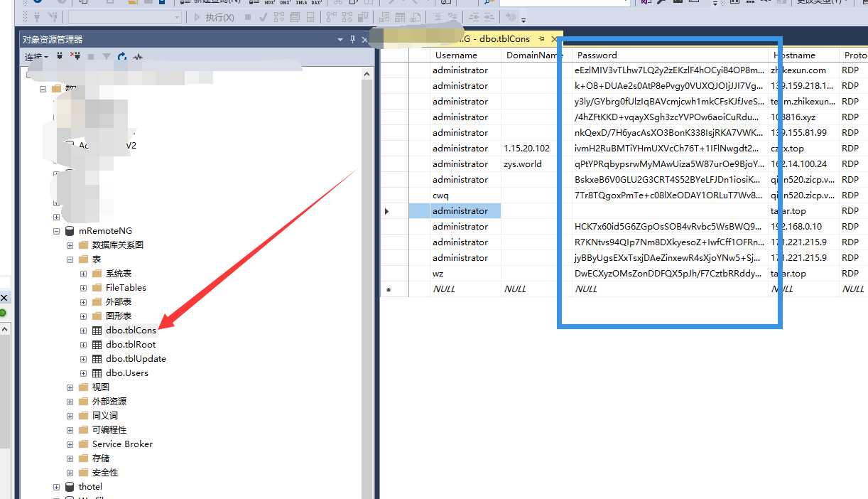Collapse the 表 folder node
Image resolution: width=868 pixels, height=499 pixels.
coord(70,259)
